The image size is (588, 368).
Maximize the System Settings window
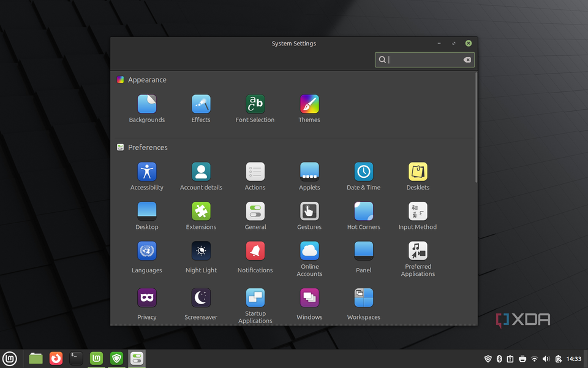point(454,43)
